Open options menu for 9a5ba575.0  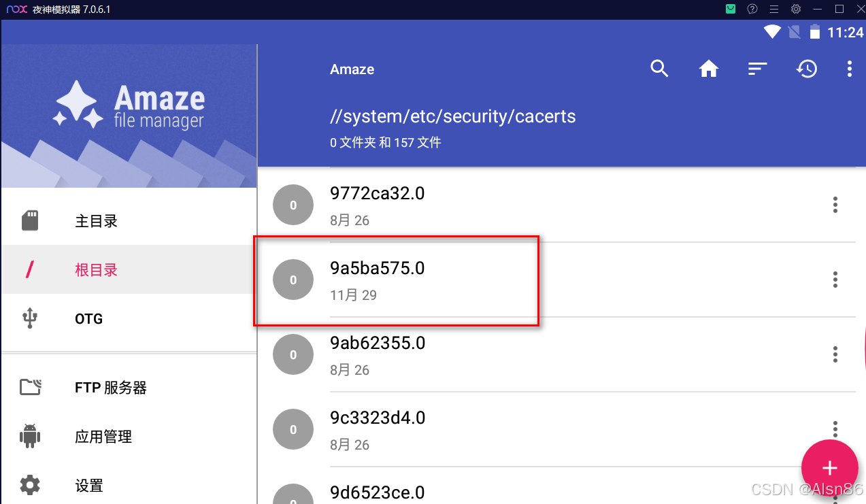click(x=835, y=280)
